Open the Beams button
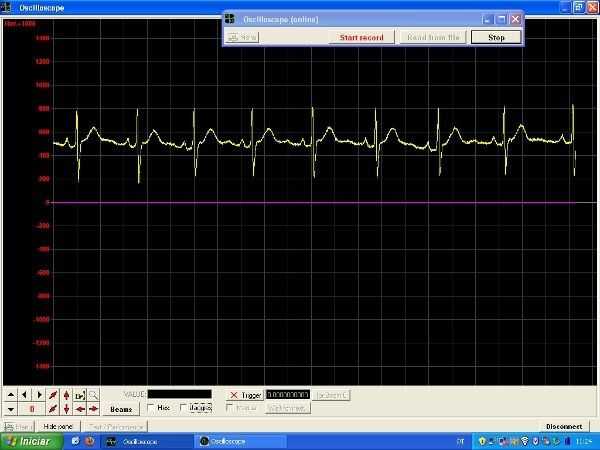The width and height of the screenshot is (600, 450). click(x=121, y=409)
